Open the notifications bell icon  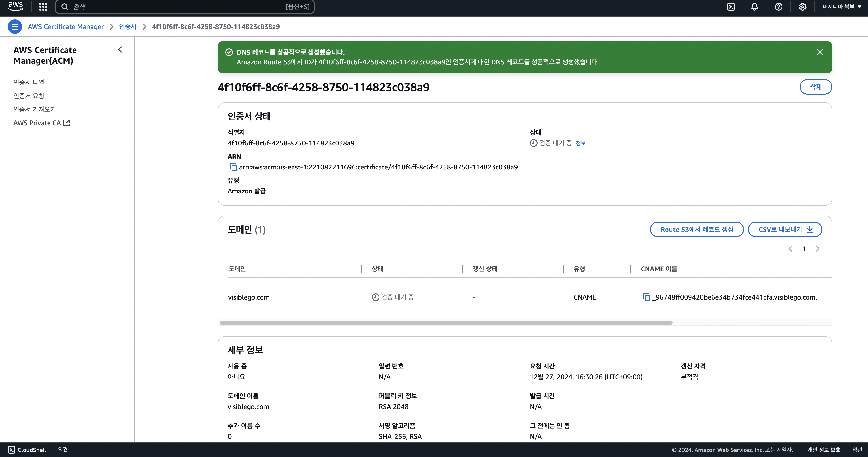[x=754, y=7]
